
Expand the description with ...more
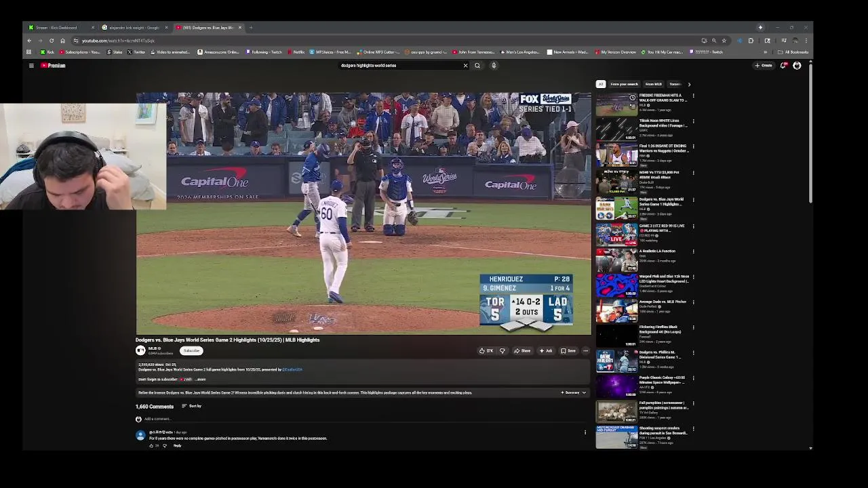[x=200, y=380]
